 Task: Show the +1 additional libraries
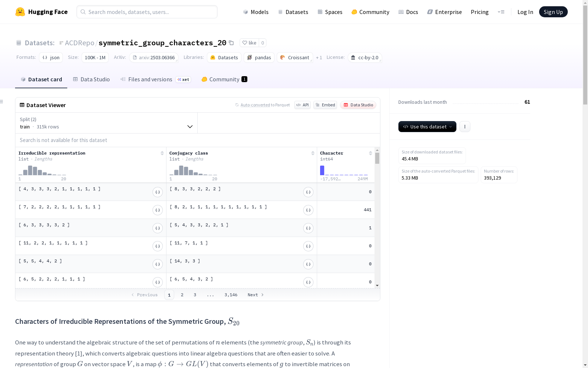click(319, 57)
